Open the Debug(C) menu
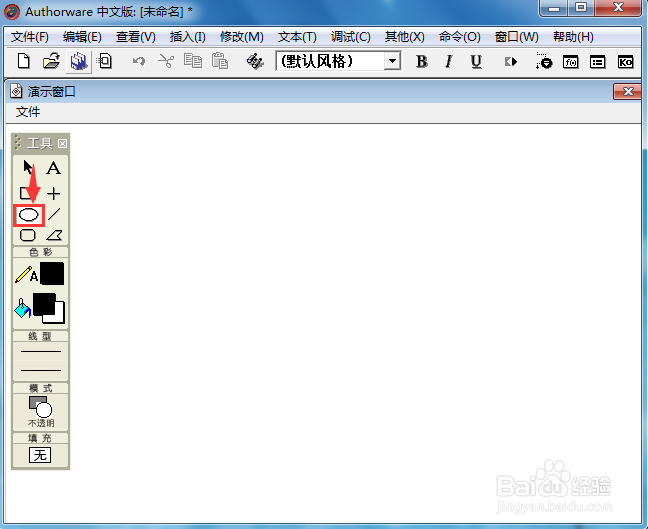 (350, 37)
